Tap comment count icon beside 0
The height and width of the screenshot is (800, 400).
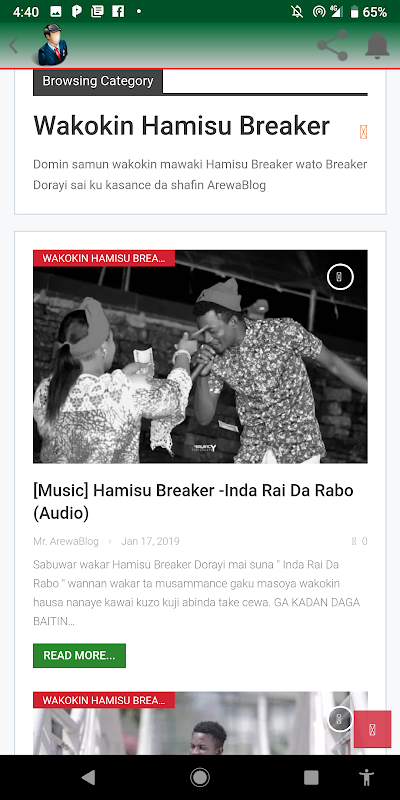354,541
